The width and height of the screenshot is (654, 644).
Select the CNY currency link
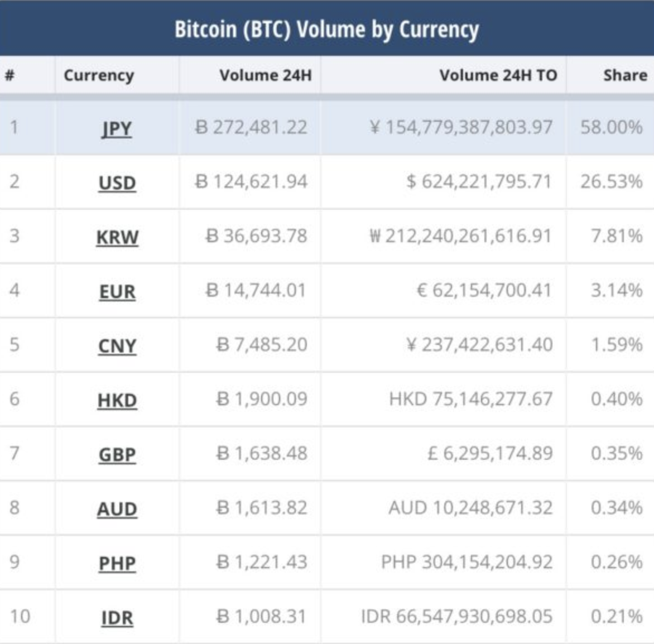(x=117, y=346)
